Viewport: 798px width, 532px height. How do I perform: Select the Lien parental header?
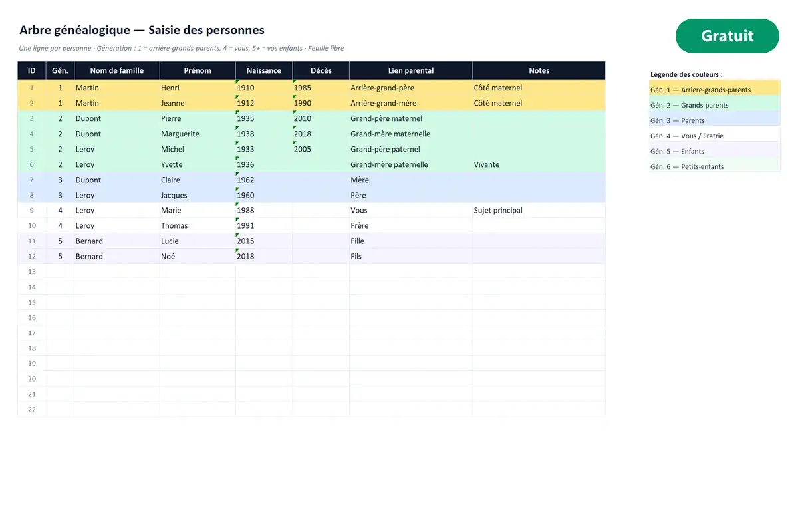coord(411,70)
